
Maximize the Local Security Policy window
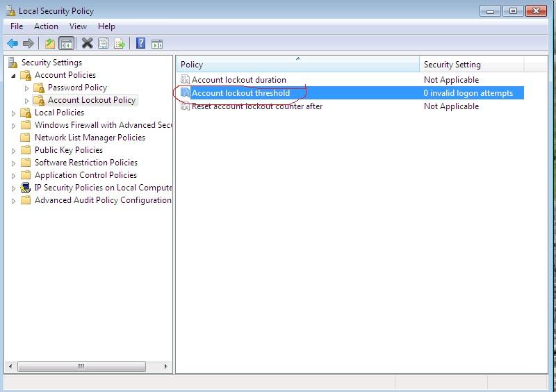pos(513,11)
